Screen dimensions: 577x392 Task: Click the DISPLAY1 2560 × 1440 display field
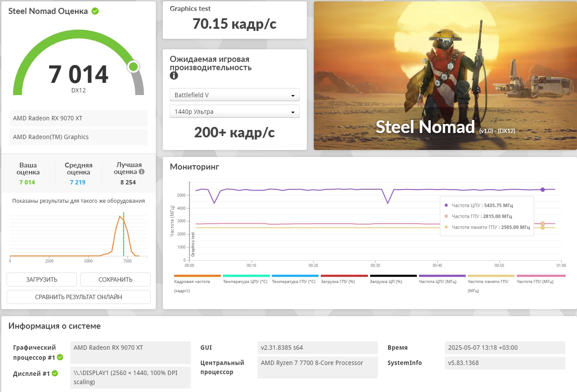pos(131,377)
